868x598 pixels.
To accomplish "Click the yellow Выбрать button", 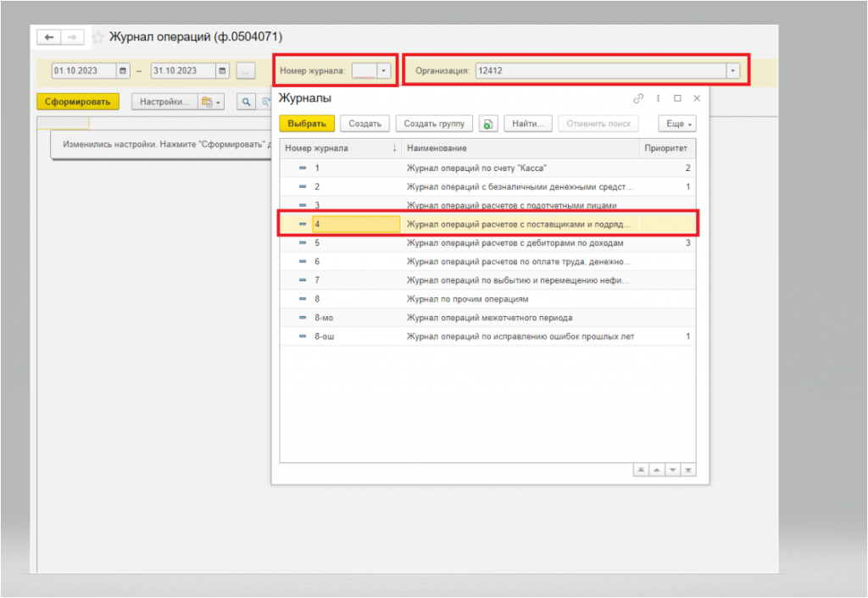I will (307, 124).
